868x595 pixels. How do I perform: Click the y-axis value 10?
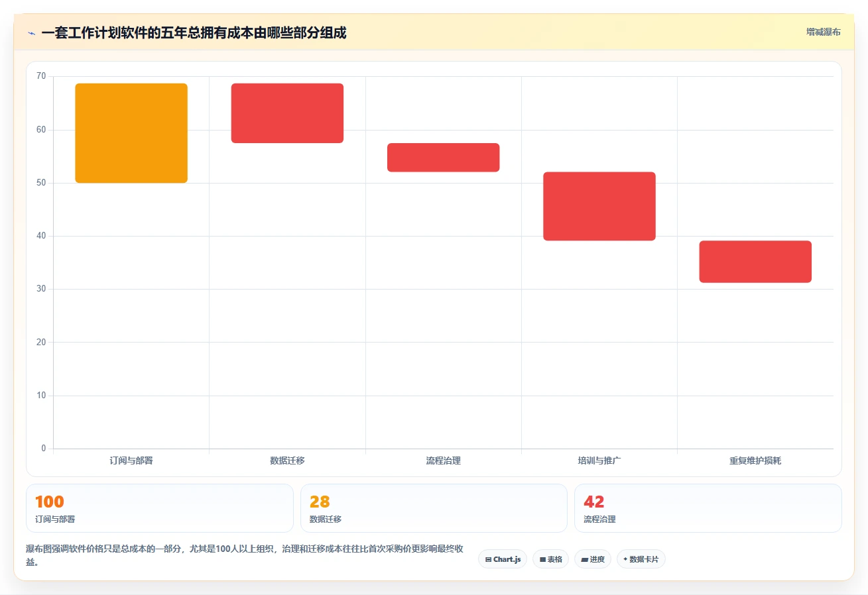[x=41, y=396]
